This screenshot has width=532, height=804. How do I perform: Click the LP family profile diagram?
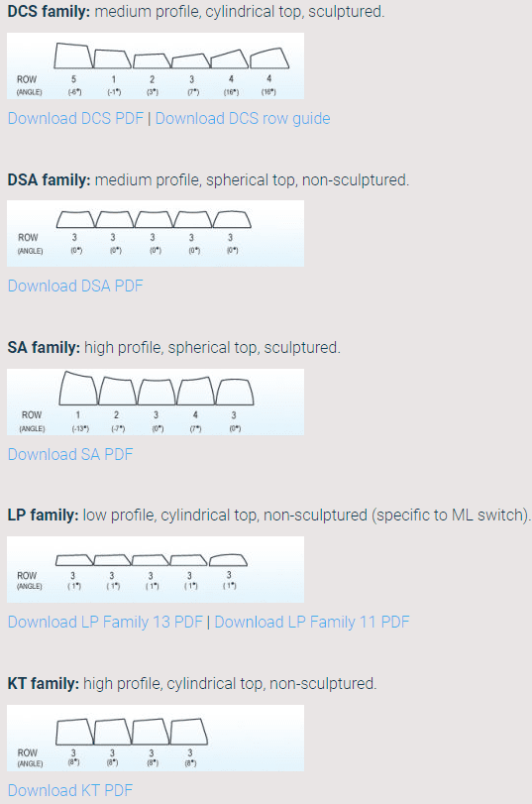click(156, 570)
